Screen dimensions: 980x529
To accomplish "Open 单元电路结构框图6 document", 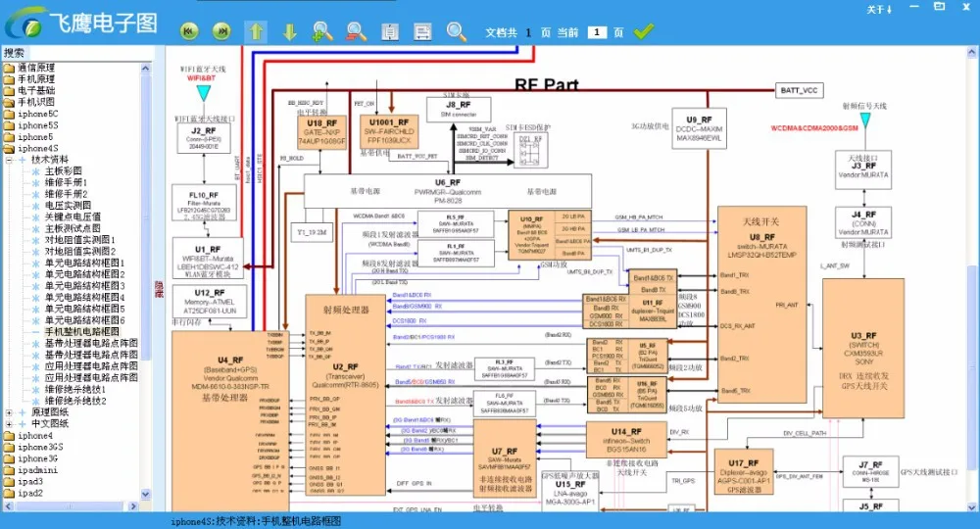I will pyautogui.click(x=84, y=320).
